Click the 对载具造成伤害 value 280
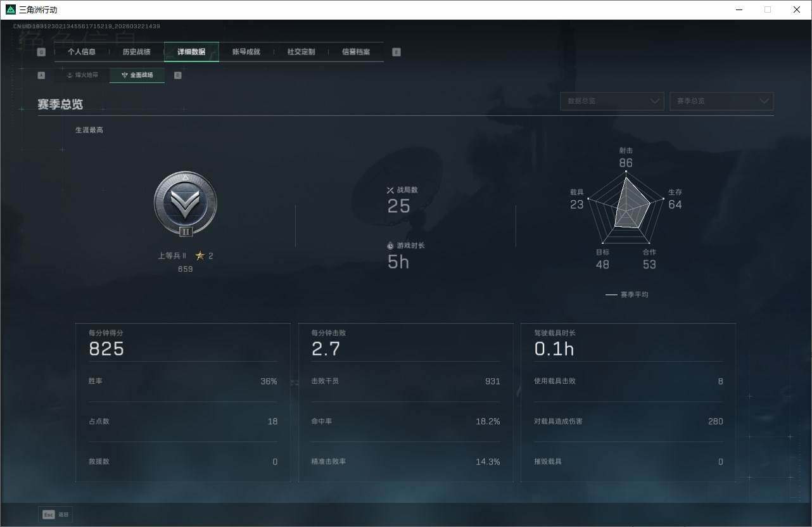Image resolution: width=812 pixels, height=527 pixels. point(716,421)
